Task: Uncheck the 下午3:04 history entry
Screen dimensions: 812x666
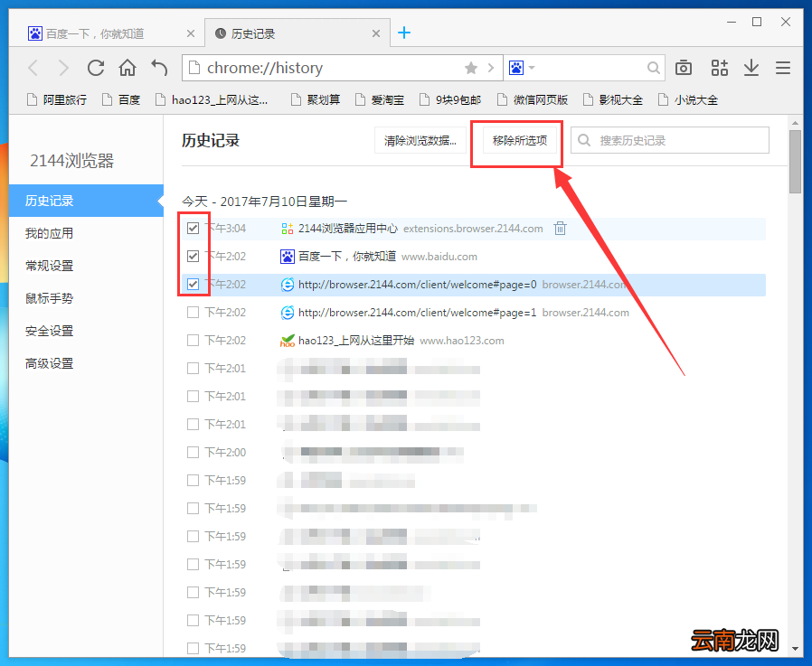Action: [194, 229]
